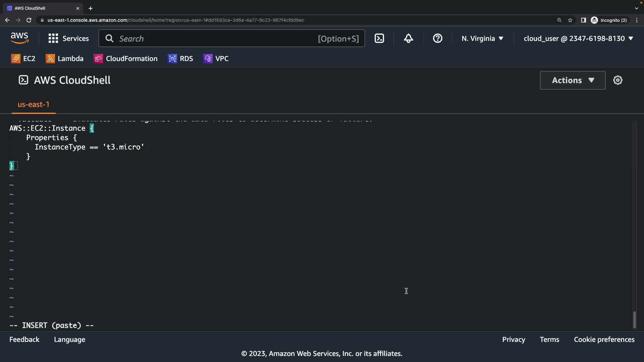
Task: Go to the EC2 shortcut
Action: coord(23,59)
